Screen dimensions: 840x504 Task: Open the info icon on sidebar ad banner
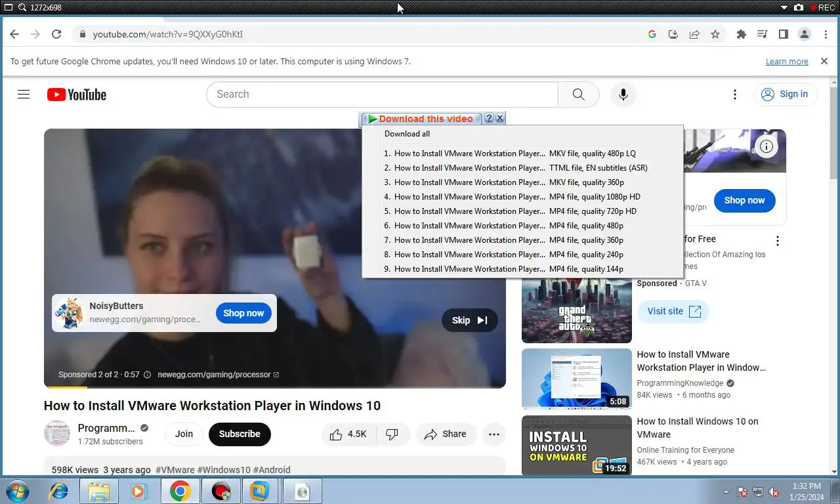pyautogui.click(x=766, y=146)
